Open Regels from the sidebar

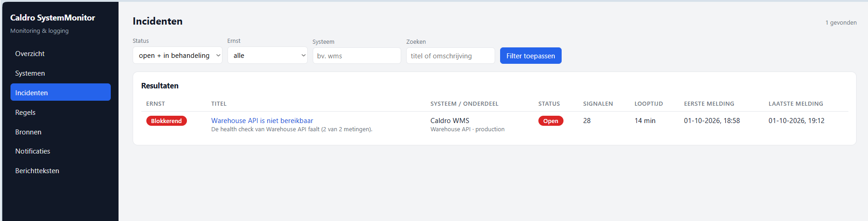click(60, 113)
